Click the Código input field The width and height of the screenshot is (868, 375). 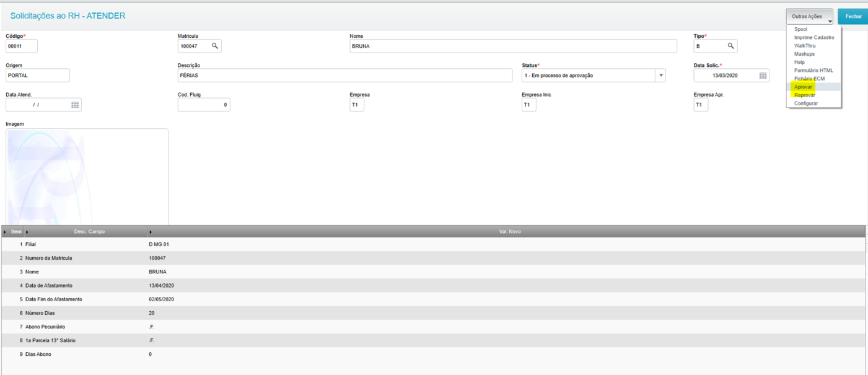[22, 46]
